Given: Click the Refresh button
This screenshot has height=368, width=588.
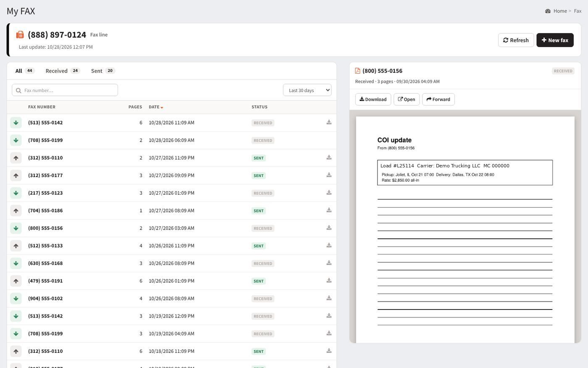Looking at the screenshot, I should click(516, 40).
